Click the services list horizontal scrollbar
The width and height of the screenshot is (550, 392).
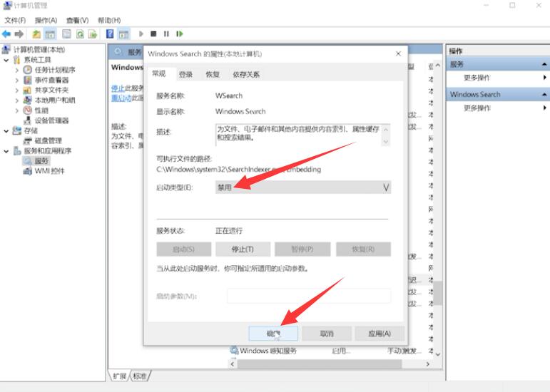click(319, 364)
